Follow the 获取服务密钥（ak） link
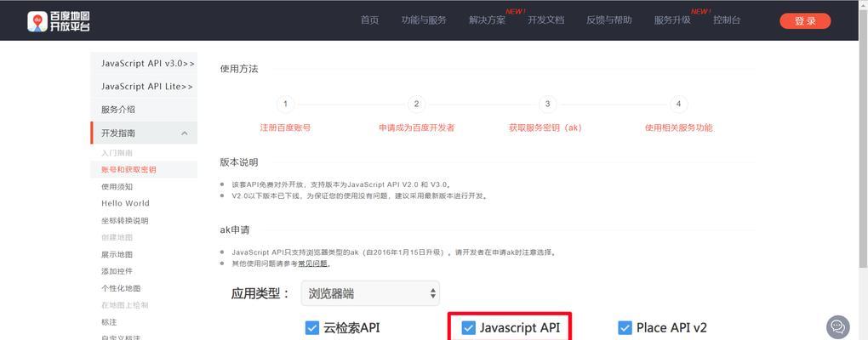This screenshot has height=340, width=868. coord(545,127)
